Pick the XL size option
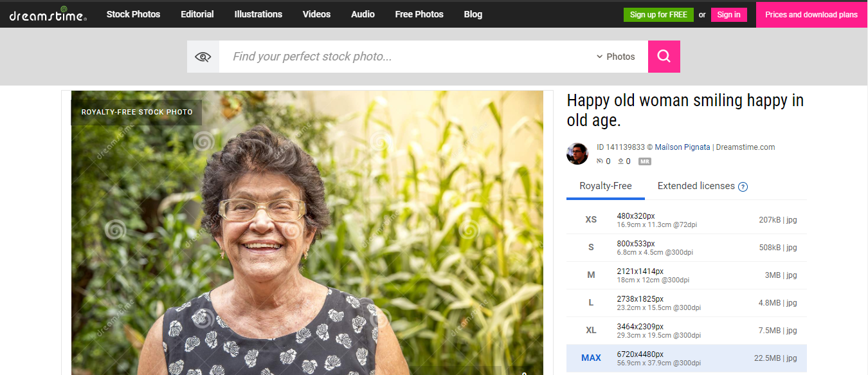The height and width of the screenshot is (375, 868). click(687, 331)
